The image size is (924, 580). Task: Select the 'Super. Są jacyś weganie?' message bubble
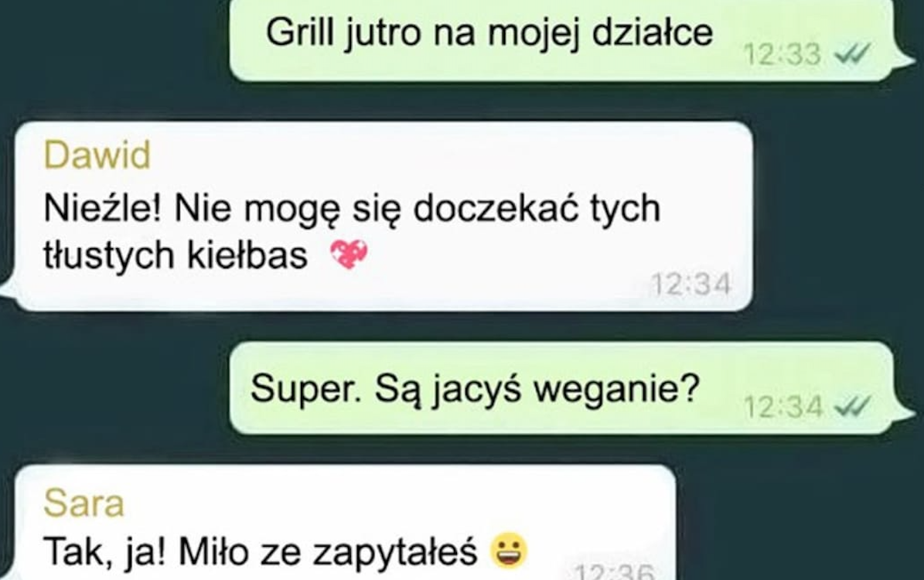(563, 388)
